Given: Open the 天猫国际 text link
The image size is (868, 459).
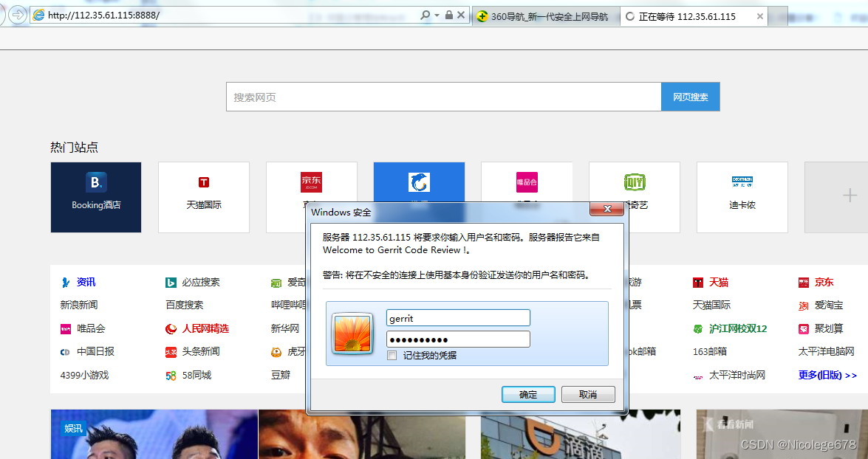Looking at the screenshot, I should pyautogui.click(x=711, y=305).
